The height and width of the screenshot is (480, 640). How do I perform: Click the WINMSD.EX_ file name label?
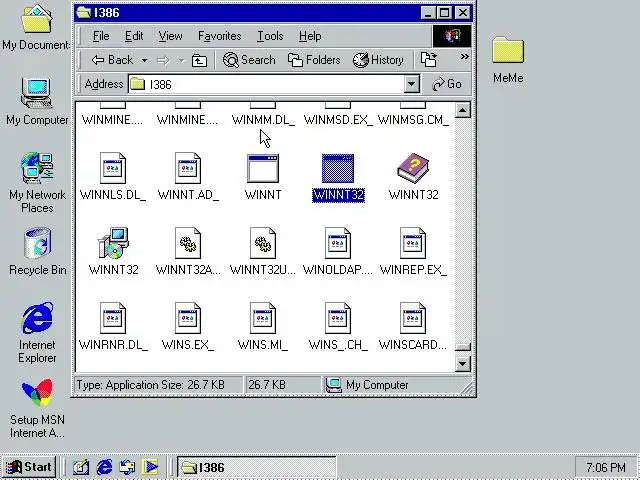[338, 120]
